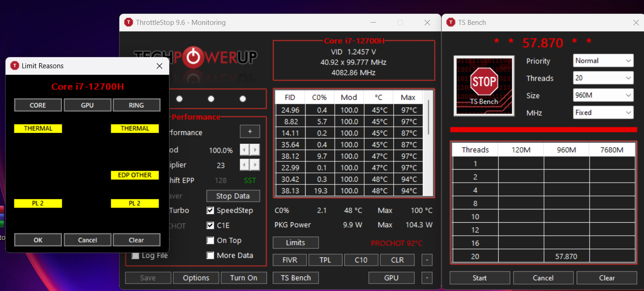Click the GPU button in ThrottleStop

point(391,278)
